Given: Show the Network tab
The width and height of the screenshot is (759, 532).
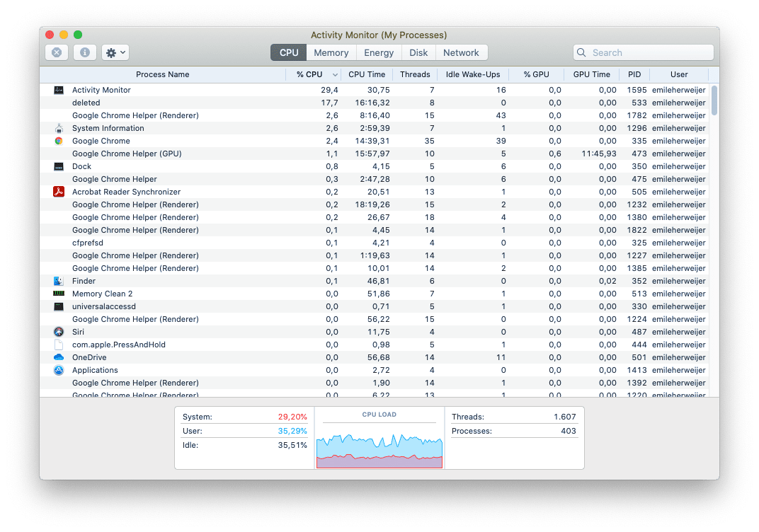Looking at the screenshot, I should click(x=461, y=52).
